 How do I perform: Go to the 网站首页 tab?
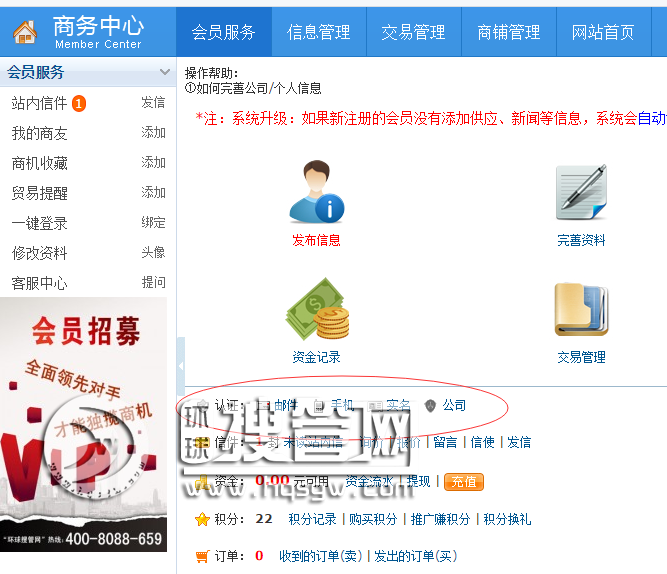603,32
